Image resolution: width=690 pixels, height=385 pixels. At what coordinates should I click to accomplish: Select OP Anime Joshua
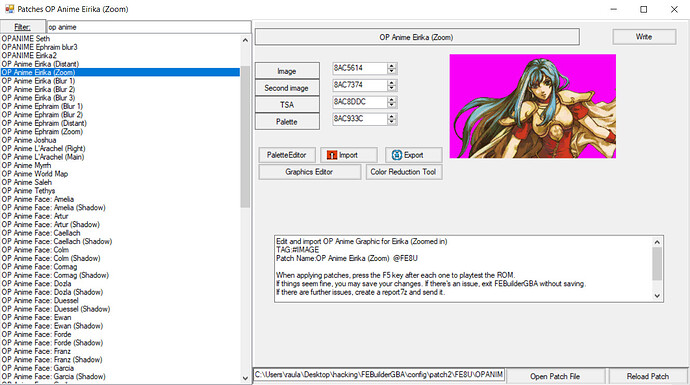click(120, 140)
